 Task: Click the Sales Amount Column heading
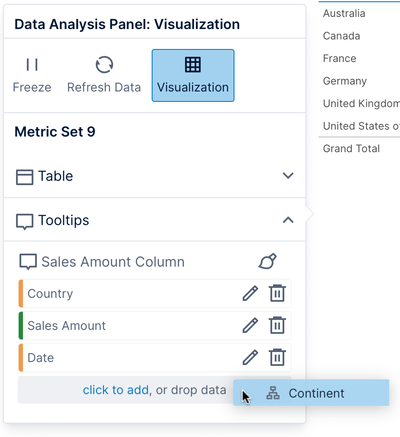[113, 262]
